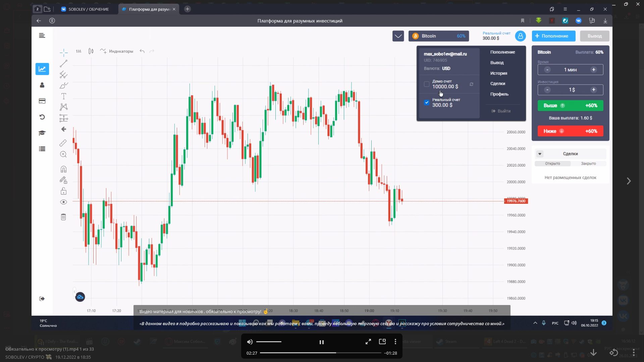Open the 1M timeframe selector
The width and height of the screenshot is (644, 362).
point(78,51)
